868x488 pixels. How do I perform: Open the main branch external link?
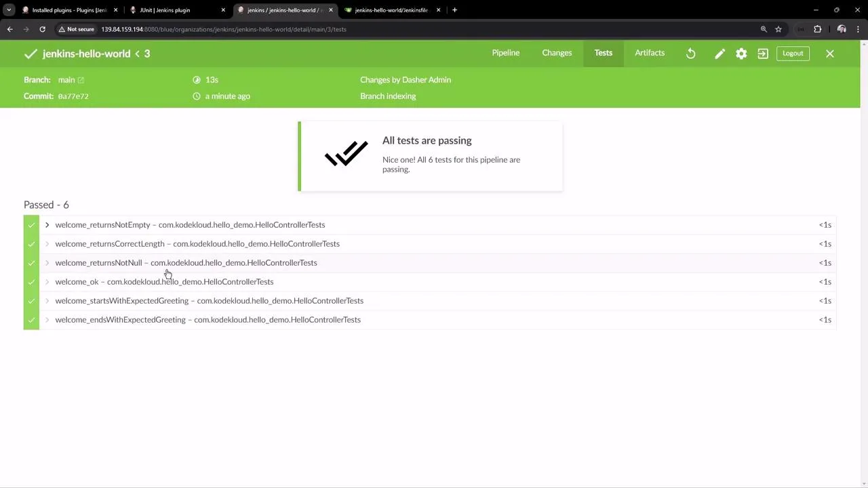click(x=81, y=79)
